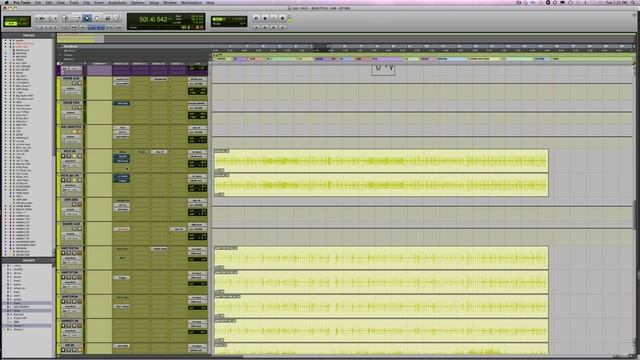Click DRUM AUX volume and pan display
This screenshot has height=360, width=640.
[197, 91]
